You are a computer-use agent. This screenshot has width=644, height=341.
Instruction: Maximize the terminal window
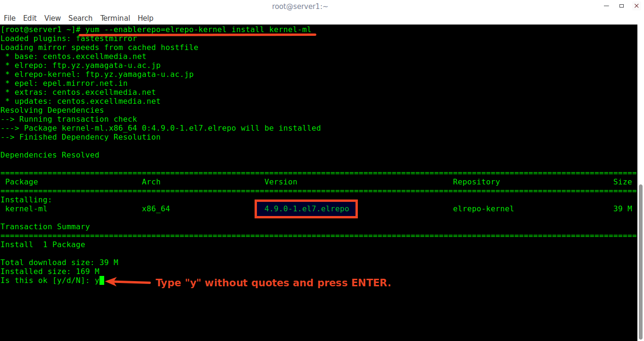coord(622,6)
